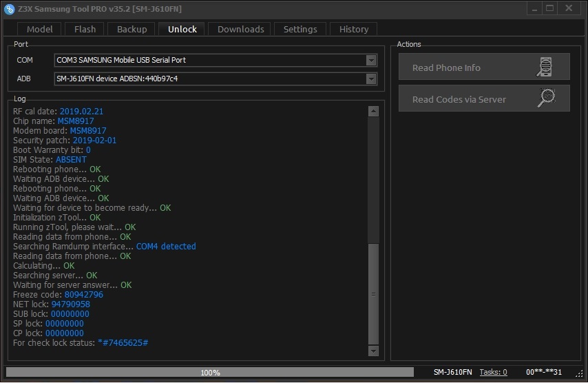Open the Settings tab
The height and width of the screenshot is (383, 588).
click(300, 29)
